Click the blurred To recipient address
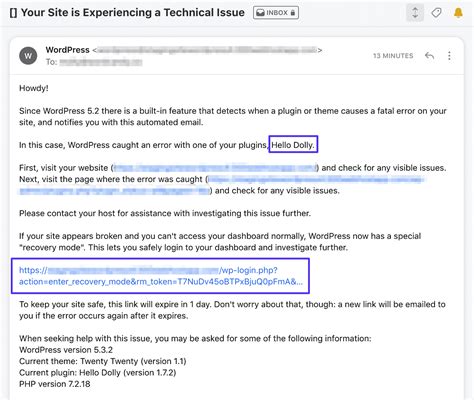 (101, 62)
